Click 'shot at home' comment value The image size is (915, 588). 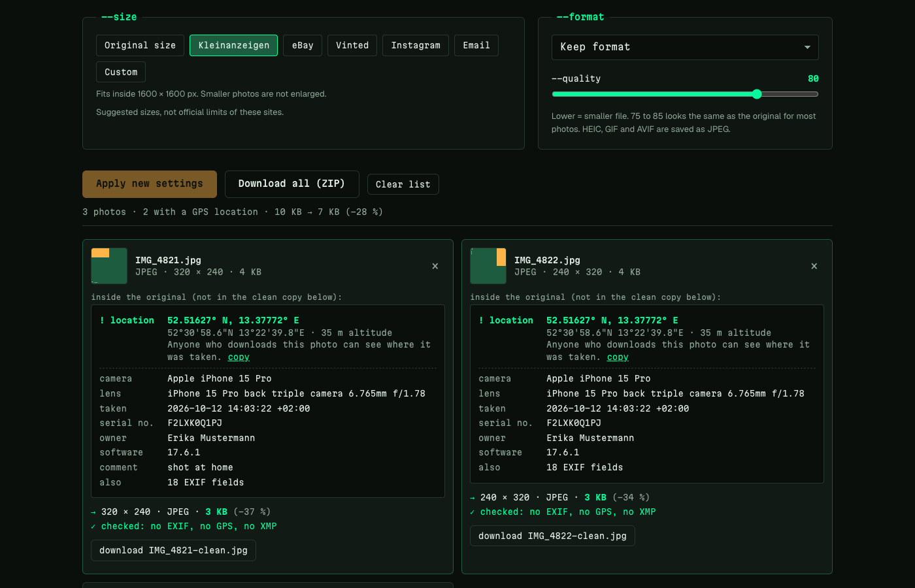(200, 468)
